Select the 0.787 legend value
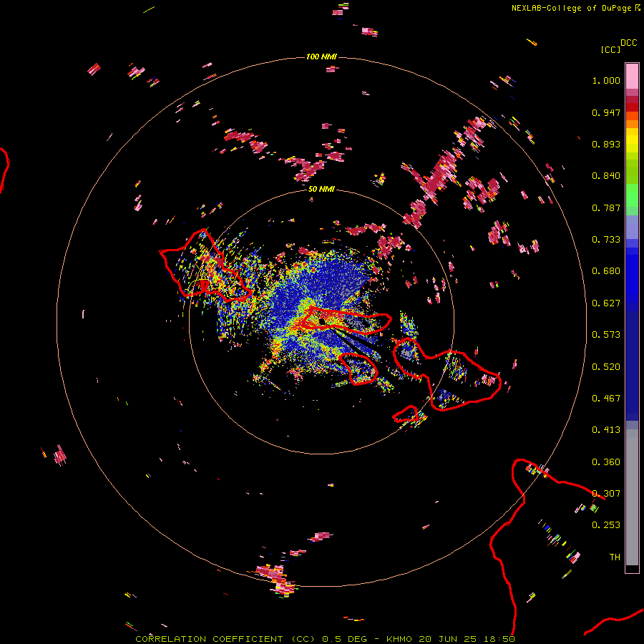This screenshot has height=644, width=644. [x=606, y=208]
